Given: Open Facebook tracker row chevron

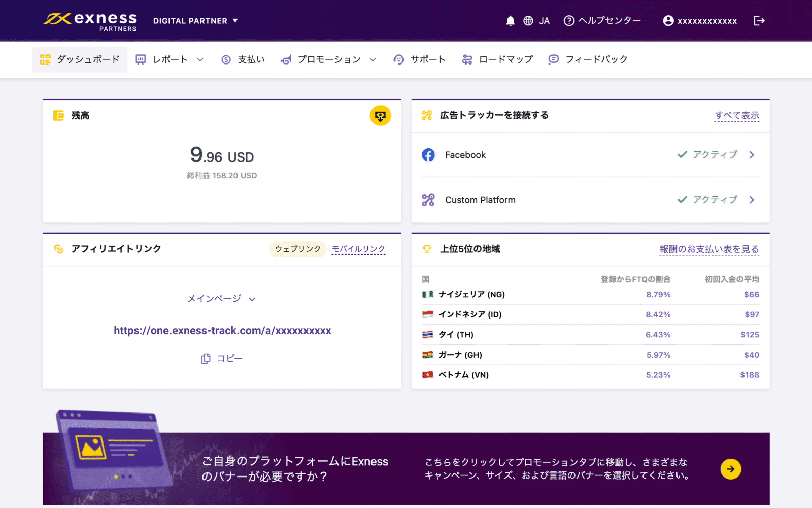Looking at the screenshot, I should point(752,155).
